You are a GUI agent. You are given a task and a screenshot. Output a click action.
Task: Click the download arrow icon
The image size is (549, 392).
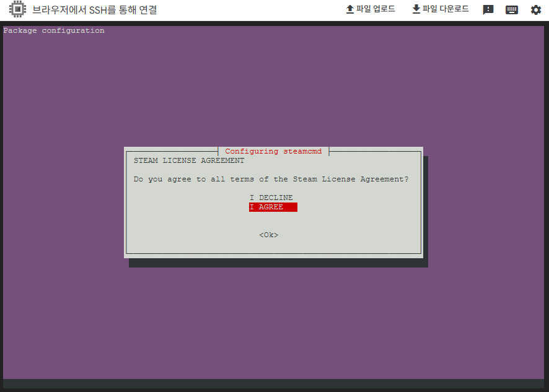pyautogui.click(x=416, y=9)
